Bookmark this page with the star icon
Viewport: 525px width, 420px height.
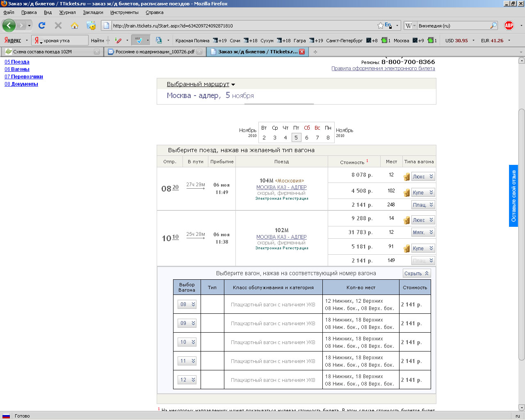pos(380,25)
